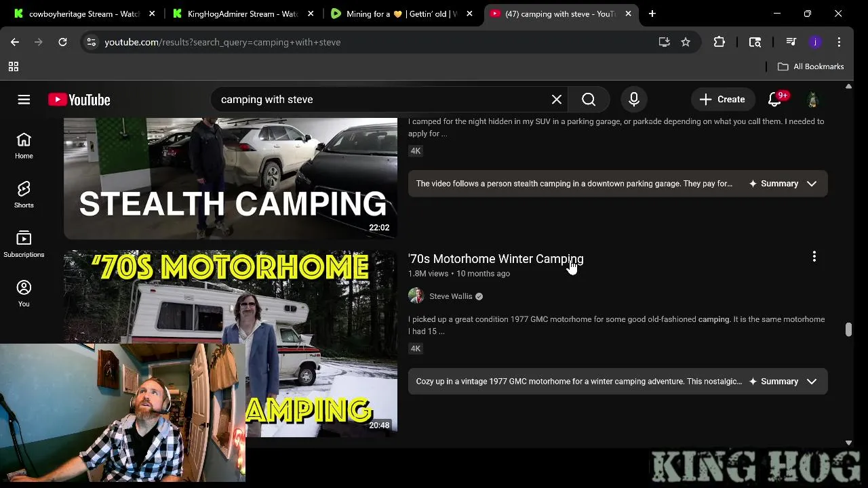Click 'I picked up a great condition' description
This screenshot has width=868, height=488.
(x=616, y=325)
